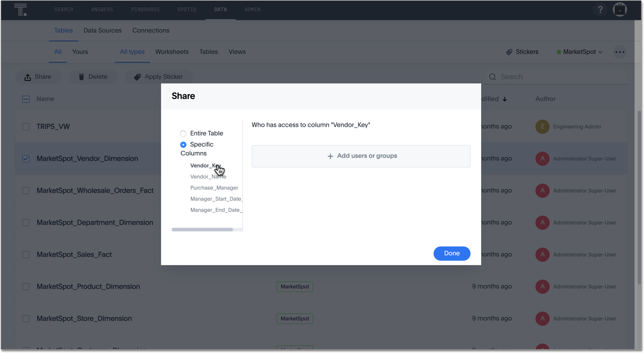Click Add users or groups
644x353 pixels.
(361, 156)
